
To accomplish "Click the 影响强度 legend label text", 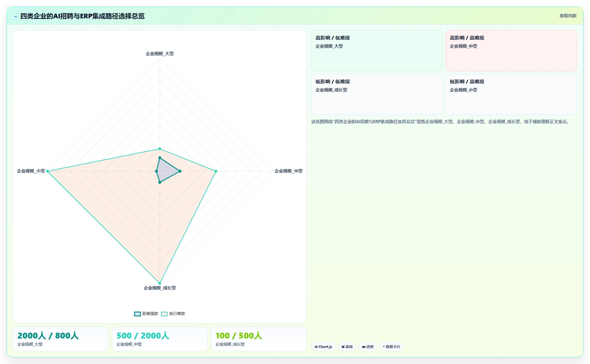I will tap(150, 314).
